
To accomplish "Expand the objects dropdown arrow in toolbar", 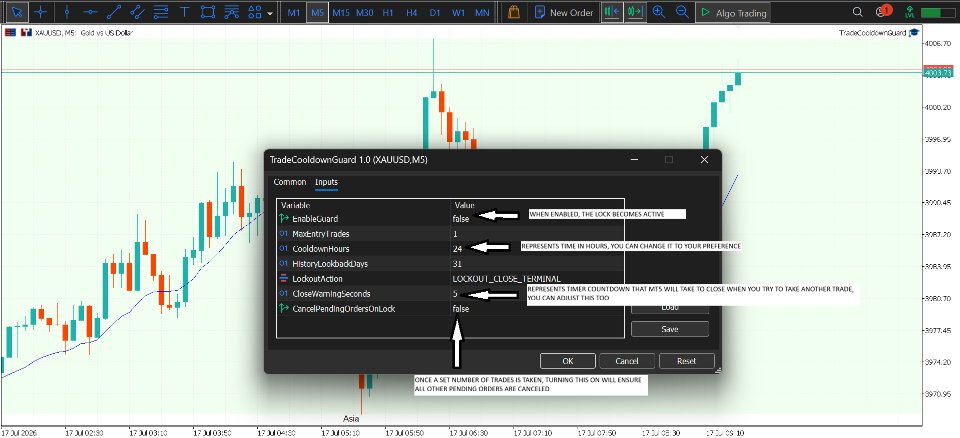I will (270, 13).
